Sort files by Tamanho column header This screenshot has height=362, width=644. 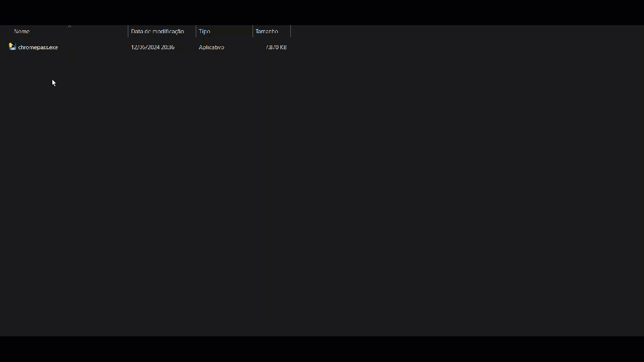(267, 32)
